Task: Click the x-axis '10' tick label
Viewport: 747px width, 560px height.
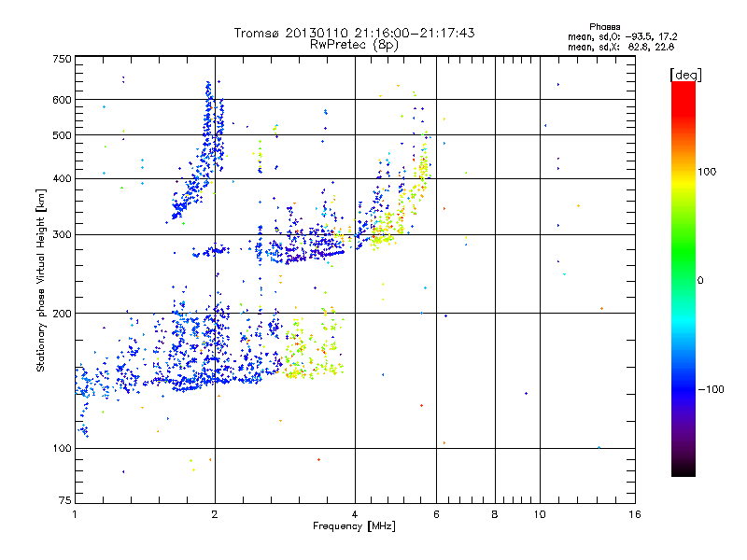Action: (x=540, y=514)
